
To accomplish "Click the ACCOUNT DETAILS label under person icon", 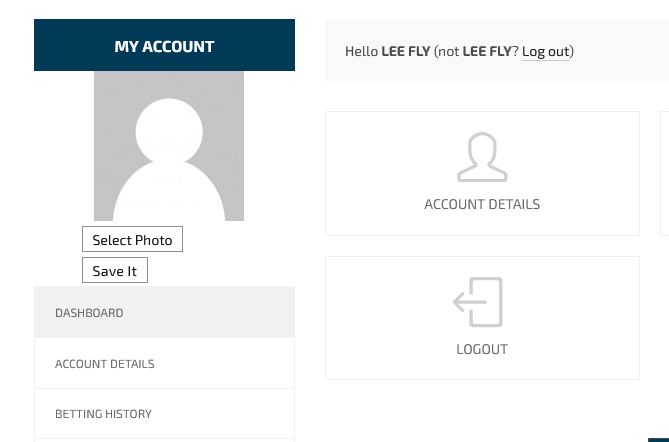I will (x=482, y=204).
